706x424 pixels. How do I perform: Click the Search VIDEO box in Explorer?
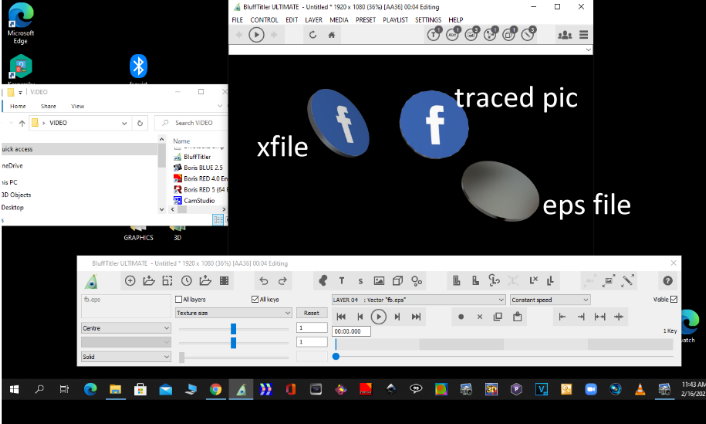tap(191, 123)
